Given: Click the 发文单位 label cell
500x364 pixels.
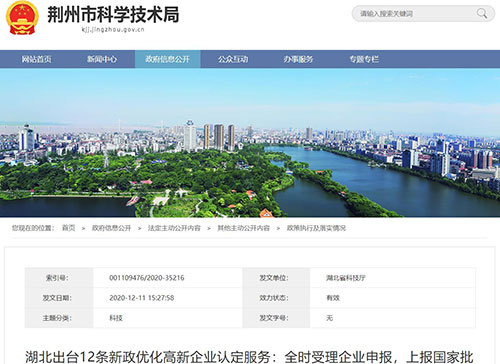Looking at the screenshot, I should click(x=276, y=278).
